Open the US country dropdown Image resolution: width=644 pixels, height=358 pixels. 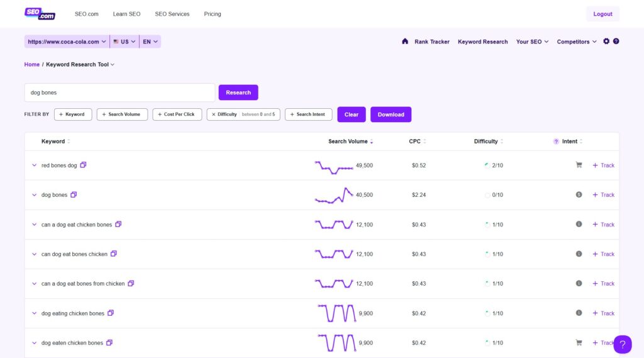tap(125, 42)
